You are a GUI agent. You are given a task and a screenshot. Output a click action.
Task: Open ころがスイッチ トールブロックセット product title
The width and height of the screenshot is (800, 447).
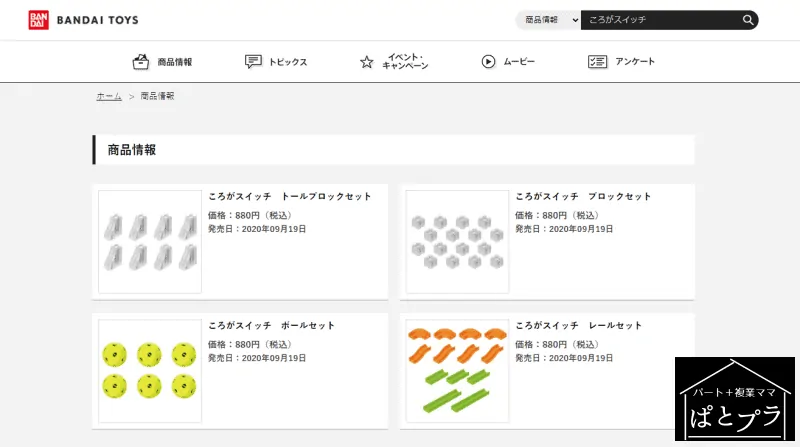coord(290,196)
